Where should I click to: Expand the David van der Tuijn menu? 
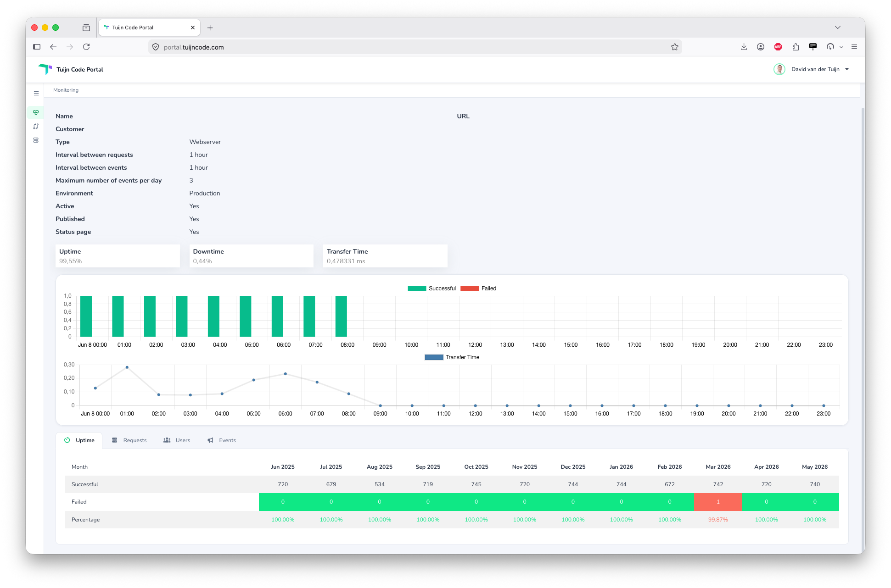click(847, 69)
